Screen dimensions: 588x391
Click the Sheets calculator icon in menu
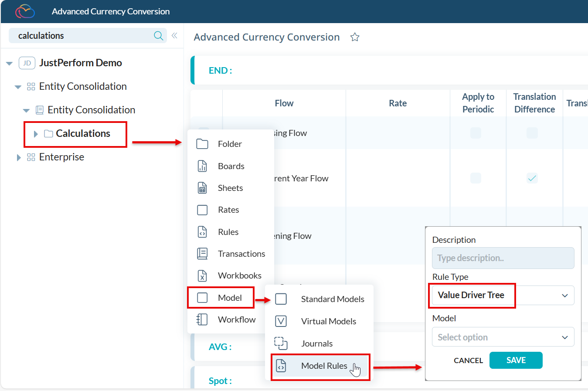202,188
